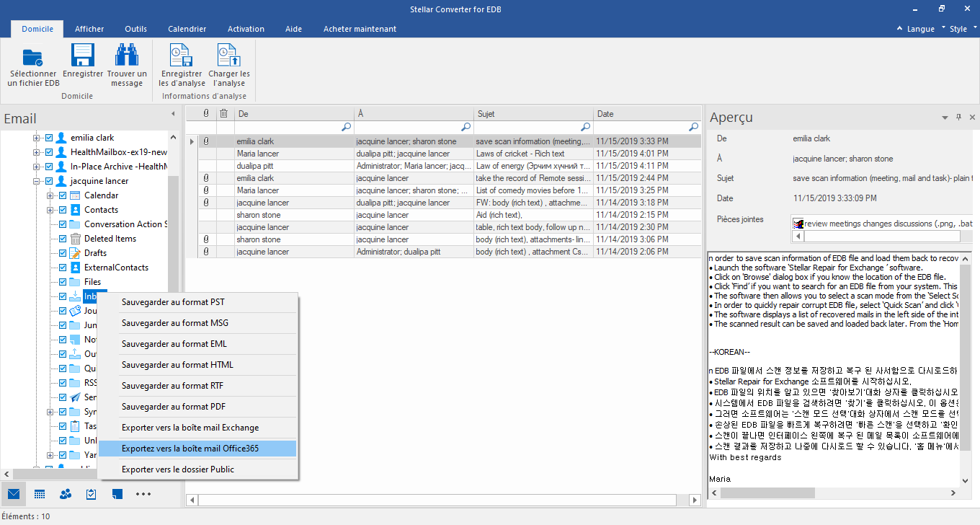Click search icon in Date filter

pyautogui.click(x=693, y=127)
